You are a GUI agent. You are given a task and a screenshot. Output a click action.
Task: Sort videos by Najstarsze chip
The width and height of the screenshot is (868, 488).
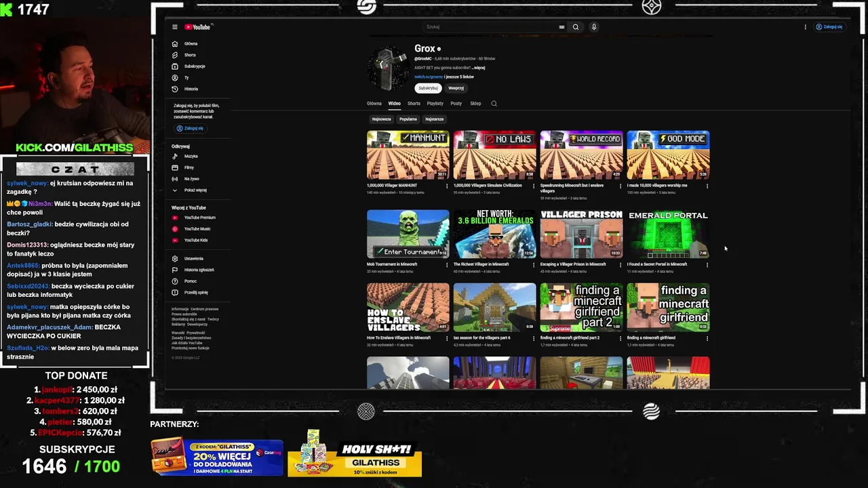pyautogui.click(x=435, y=119)
